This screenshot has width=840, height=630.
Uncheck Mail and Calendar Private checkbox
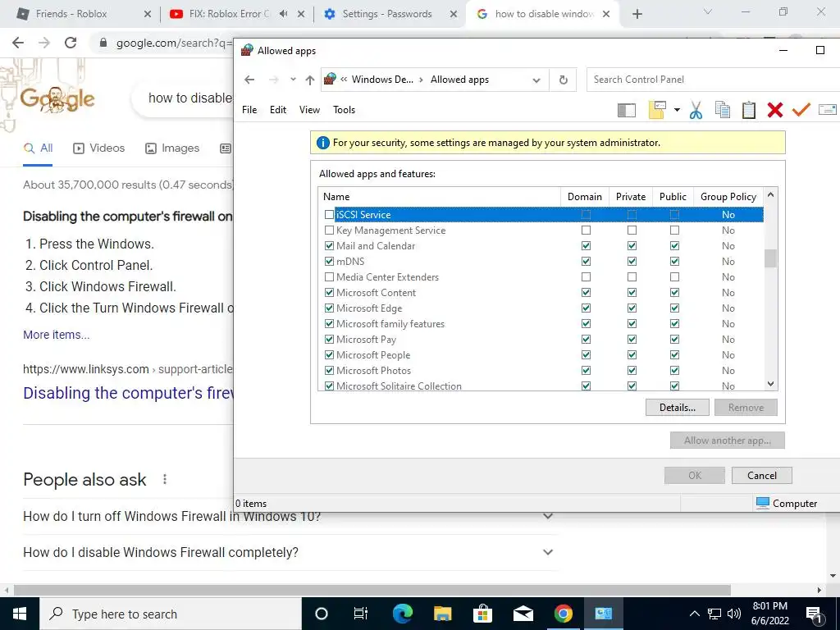click(632, 246)
